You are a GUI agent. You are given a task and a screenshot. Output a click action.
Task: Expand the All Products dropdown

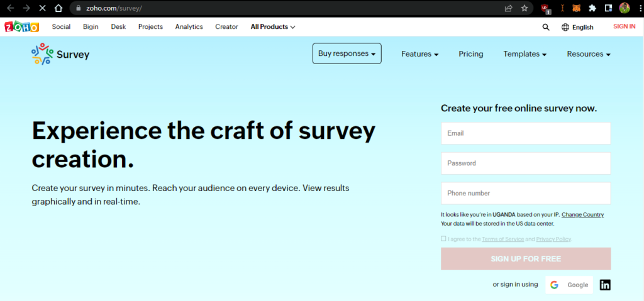[273, 27]
